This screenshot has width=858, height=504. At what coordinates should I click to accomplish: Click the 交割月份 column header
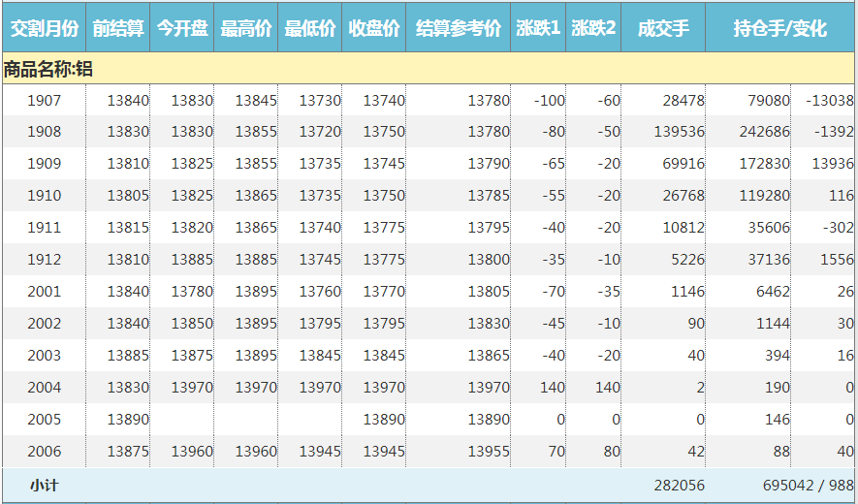pos(44,28)
